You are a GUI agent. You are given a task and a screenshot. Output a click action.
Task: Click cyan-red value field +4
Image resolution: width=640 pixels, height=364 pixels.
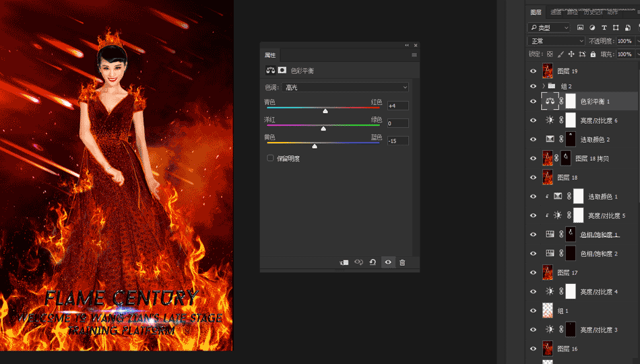[397, 106]
